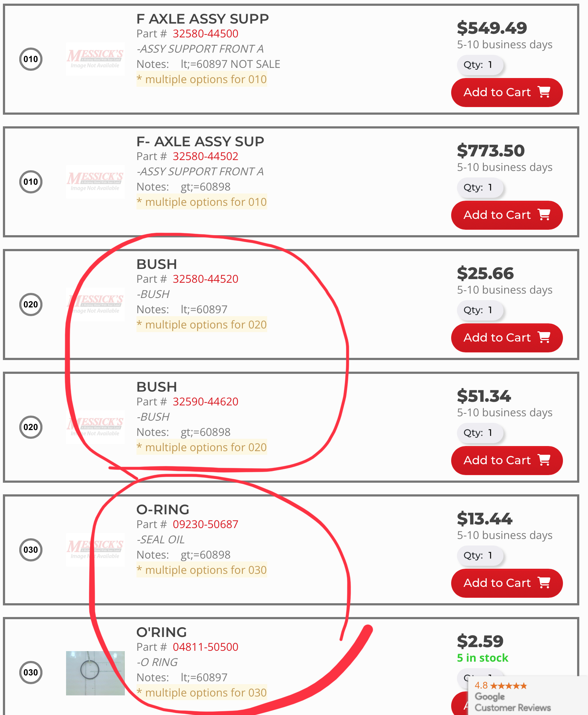This screenshot has height=715, width=588.
Task: Add the $773.50 axle assembly to cart
Action: coord(507,215)
